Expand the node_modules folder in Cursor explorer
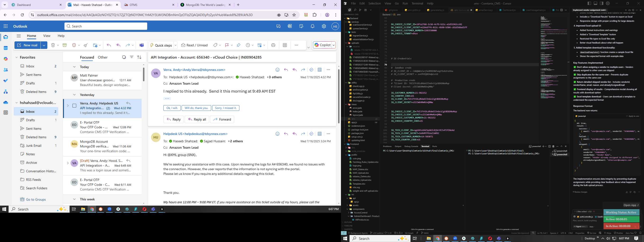Screen dimensions: 644x242 (x=346, y=151)
